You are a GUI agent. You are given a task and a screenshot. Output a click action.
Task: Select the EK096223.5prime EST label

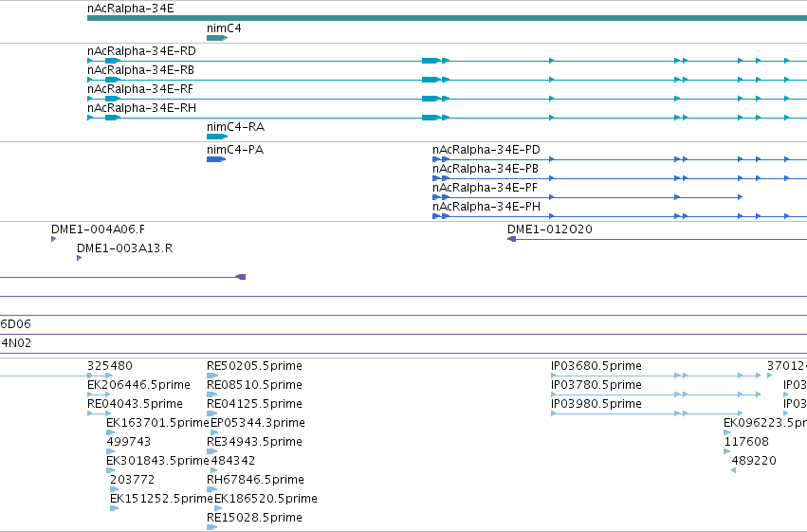pos(765,423)
